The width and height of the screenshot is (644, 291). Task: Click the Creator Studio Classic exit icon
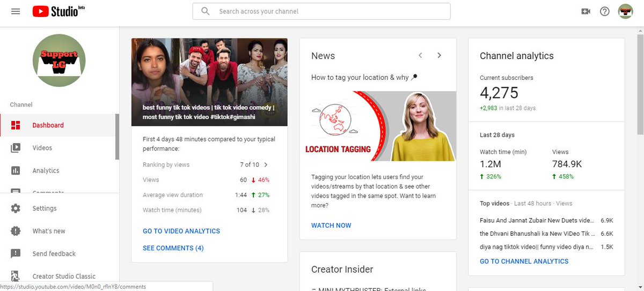click(x=16, y=277)
